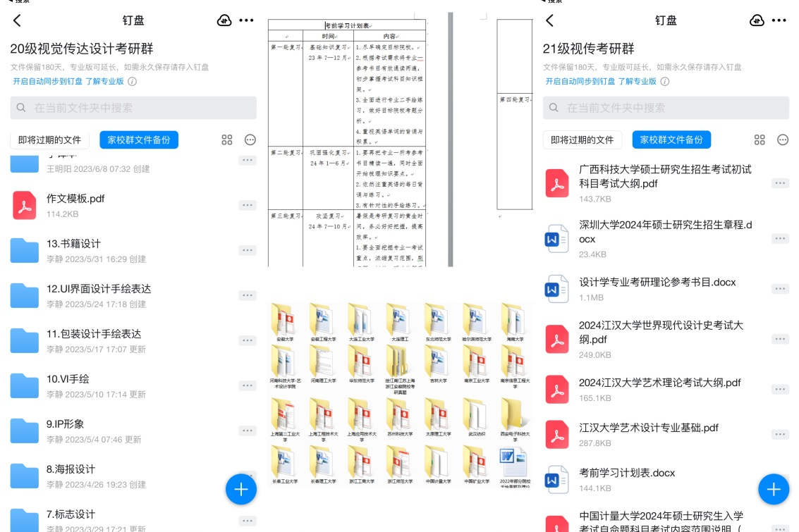Tap the cloud download icon in the 21级视传考研群 panel
Viewport: 799px width, 532px height.
click(x=757, y=20)
